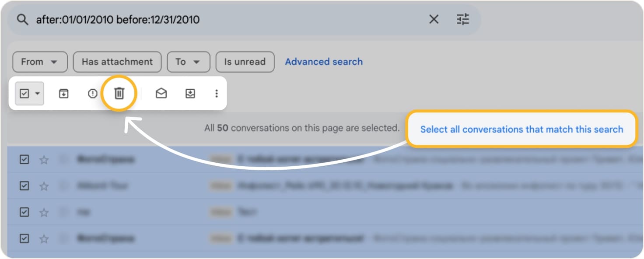Image resolution: width=644 pixels, height=259 pixels.
Task: Apply the Is unread filter chip
Action: pos(245,62)
